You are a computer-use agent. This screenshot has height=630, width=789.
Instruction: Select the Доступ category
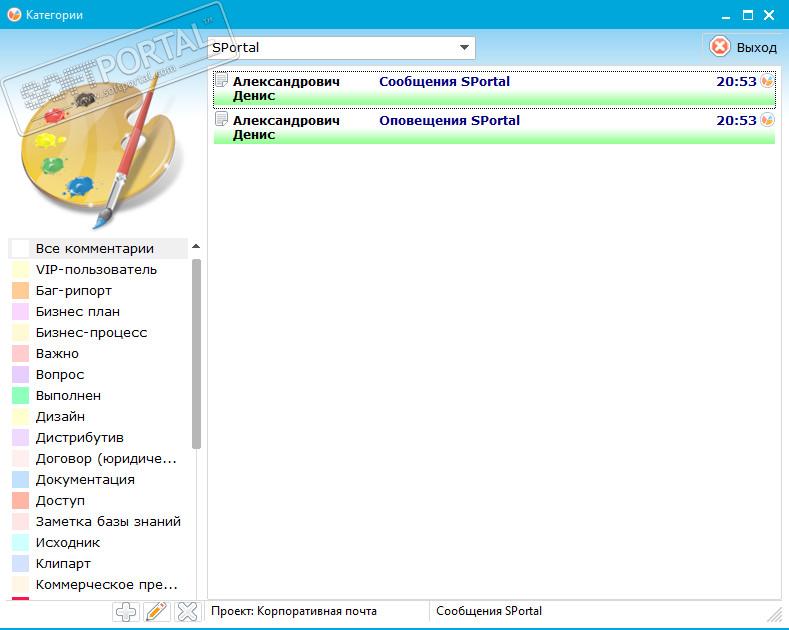[98, 501]
